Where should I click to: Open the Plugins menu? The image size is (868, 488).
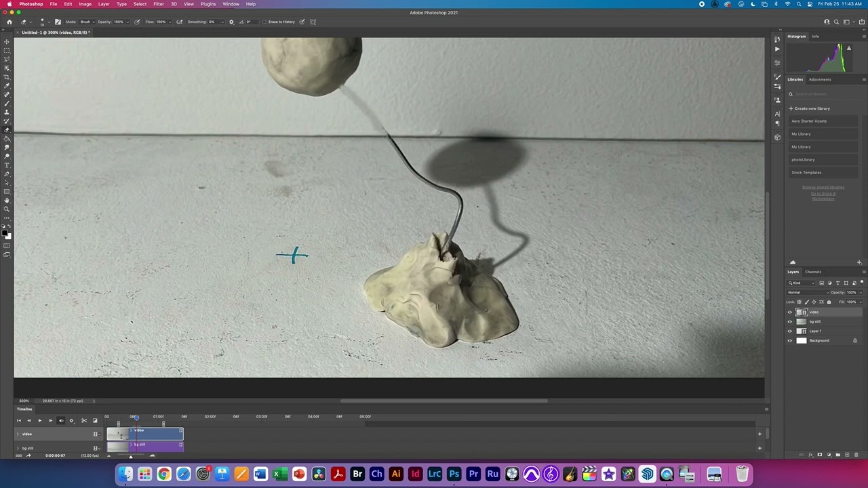point(208,4)
